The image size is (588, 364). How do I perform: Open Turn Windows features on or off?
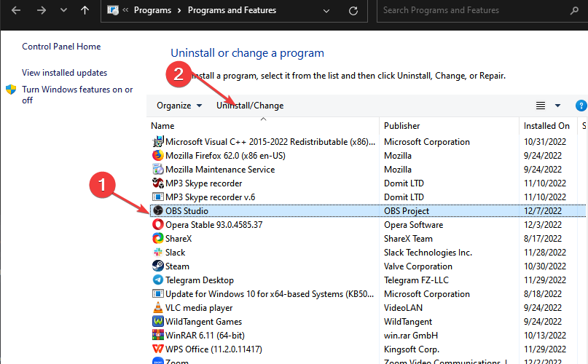(x=77, y=95)
